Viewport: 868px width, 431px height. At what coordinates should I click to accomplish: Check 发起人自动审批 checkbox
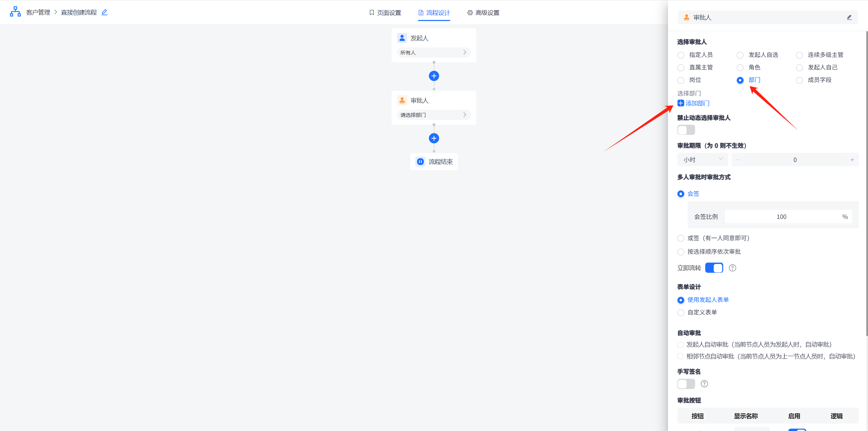click(x=680, y=345)
